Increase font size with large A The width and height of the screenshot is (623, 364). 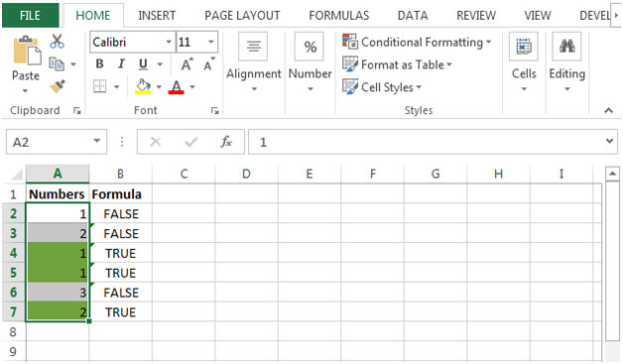187,64
